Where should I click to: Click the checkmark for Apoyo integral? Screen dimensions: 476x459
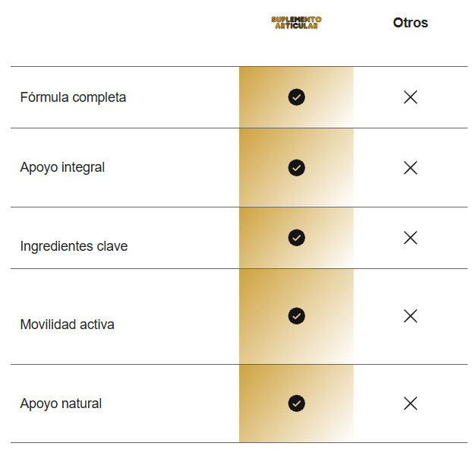(x=297, y=168)
